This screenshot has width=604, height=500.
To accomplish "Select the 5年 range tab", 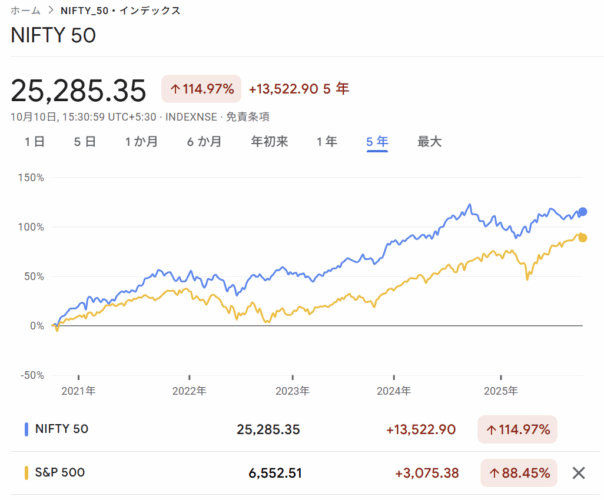I will point(377,142).
